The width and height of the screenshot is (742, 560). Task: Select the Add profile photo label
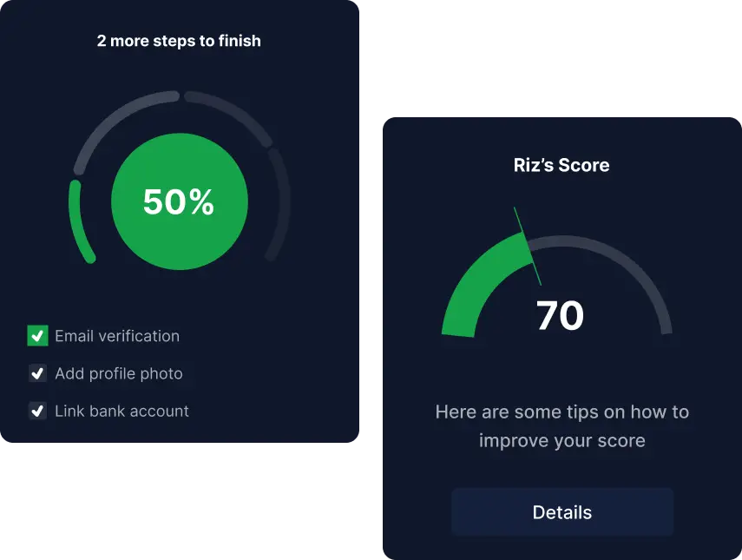[x=119, y=373]
